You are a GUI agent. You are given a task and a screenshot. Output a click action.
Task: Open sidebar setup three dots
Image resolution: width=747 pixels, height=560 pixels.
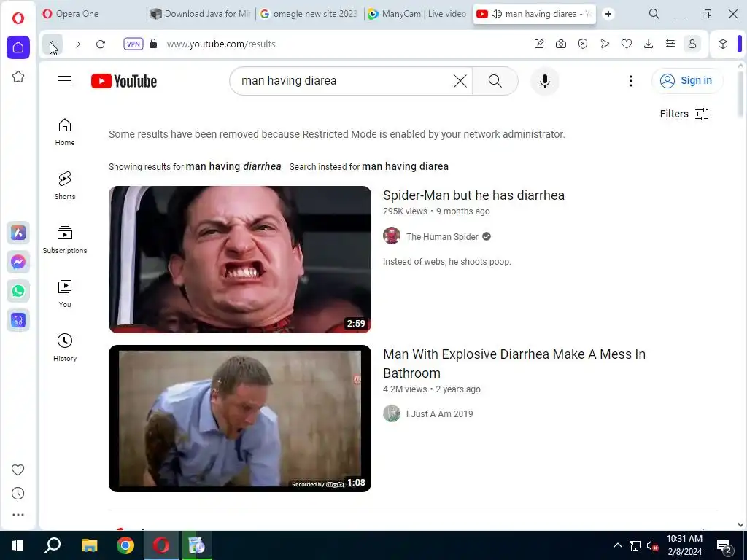coord(18,515)
